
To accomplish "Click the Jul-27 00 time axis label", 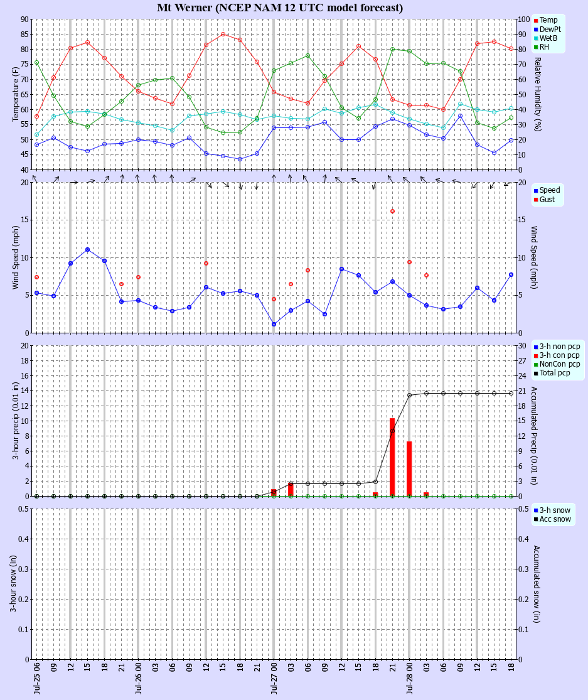I will point(274,678).
